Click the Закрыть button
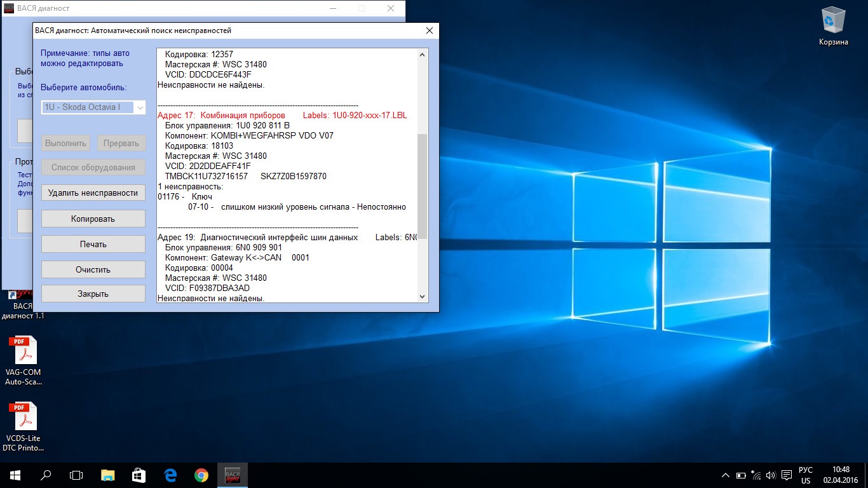This screenshot has height=488, width=868. (93, 294)
